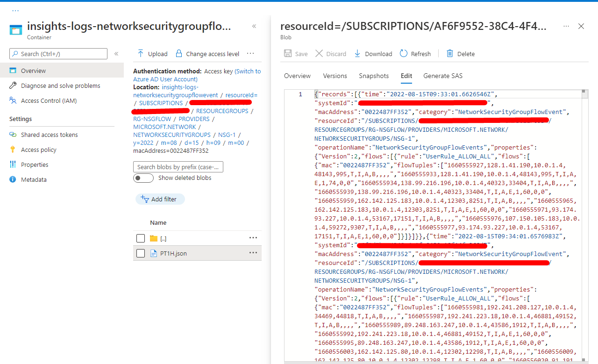The width and height of the screenshot is (598, 364).
Task: Click the Search blobs by prefix field
Action: tap(178, 167)
